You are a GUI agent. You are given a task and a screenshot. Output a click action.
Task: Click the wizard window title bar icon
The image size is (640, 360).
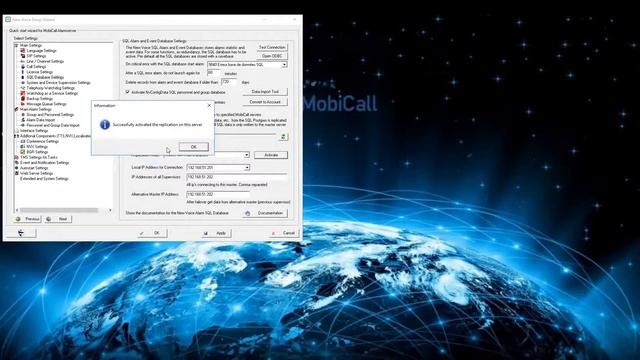click(x=8, y=19)
